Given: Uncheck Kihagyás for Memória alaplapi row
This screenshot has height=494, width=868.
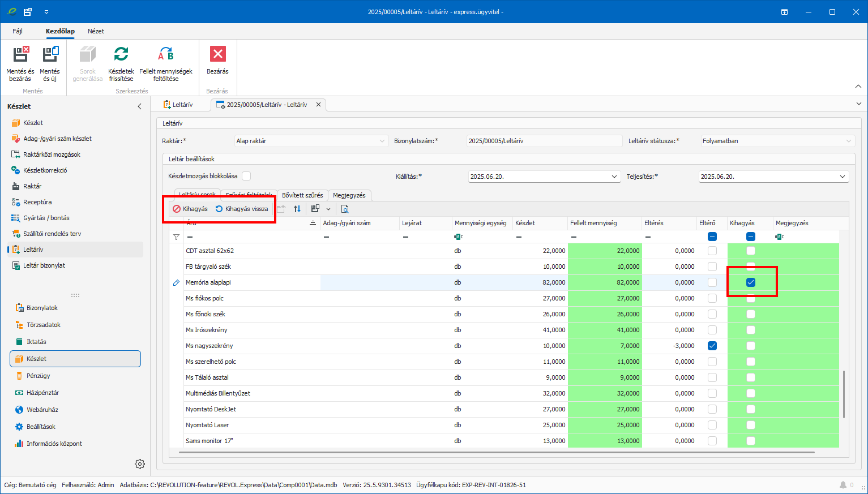Looking at the screenshot, I should 751,282.
